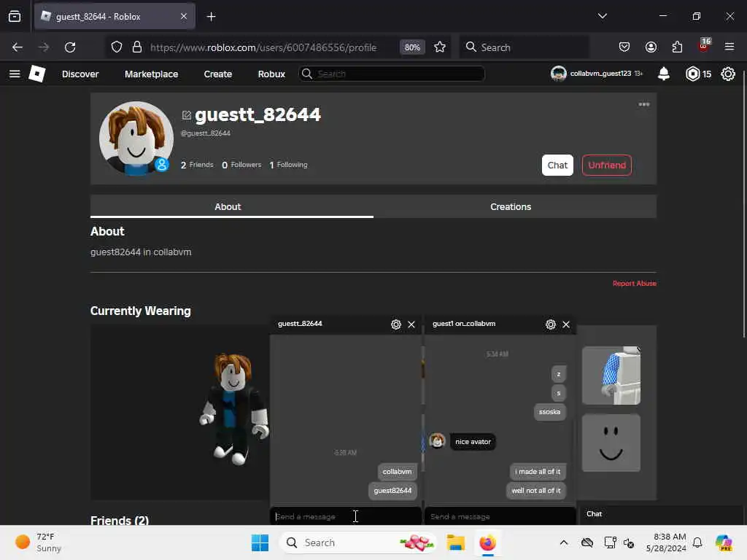This screenshot has height=560, width=747.
Task: Click the Firefox toolbar Search box
Action: (x=524, y=47)
